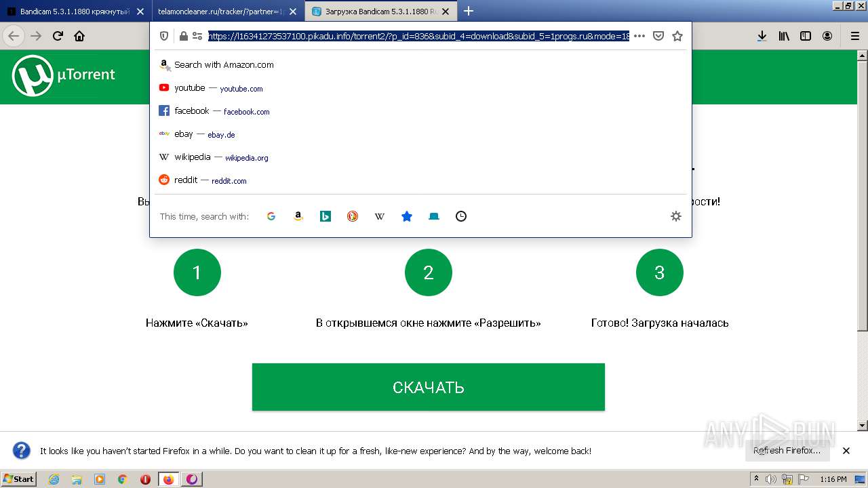Search this time with Google

(271, 216)
